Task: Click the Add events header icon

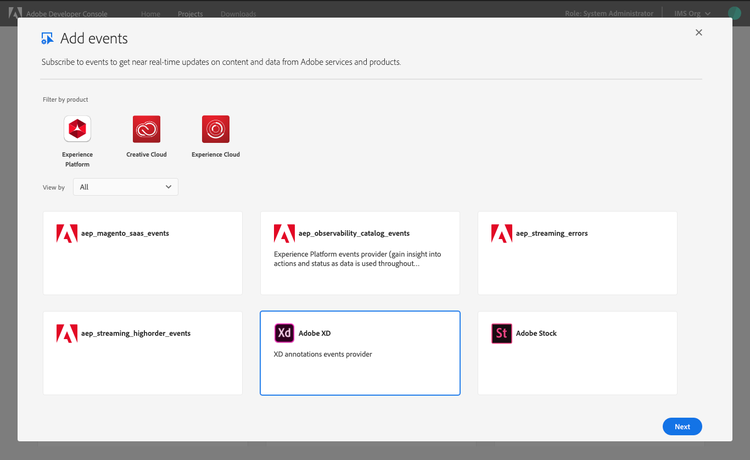Action: 47,38
